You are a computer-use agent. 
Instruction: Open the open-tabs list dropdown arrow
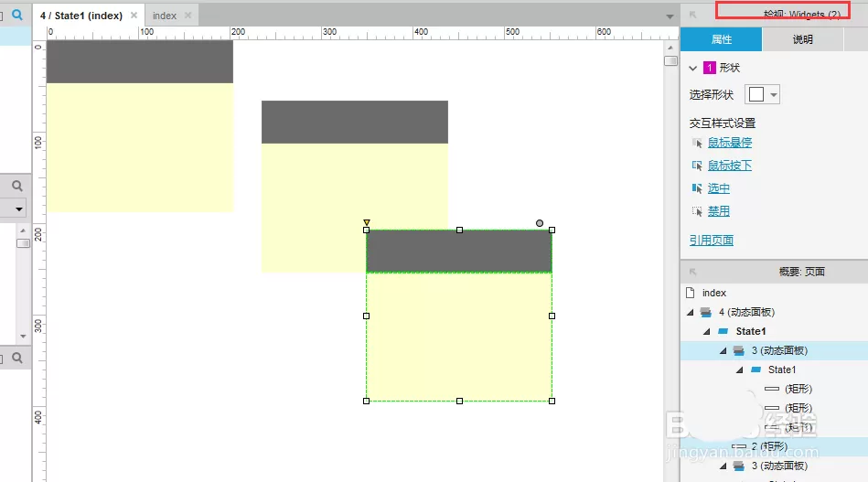click(670, 16)
